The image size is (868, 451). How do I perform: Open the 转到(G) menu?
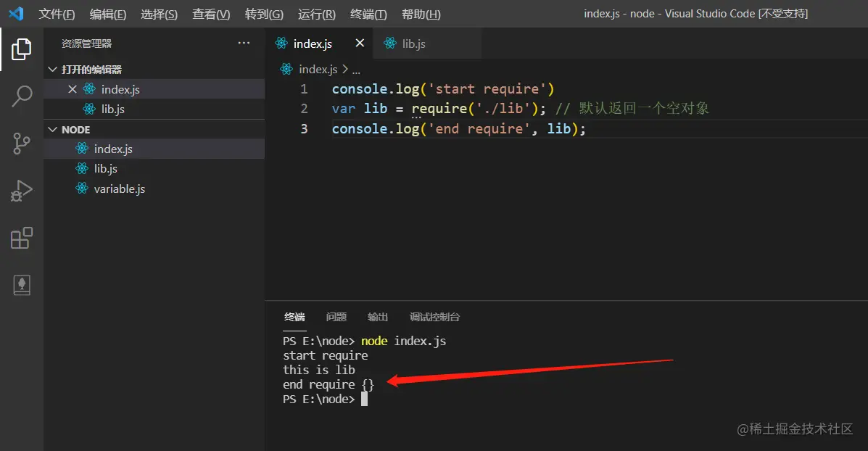pos(264,14)
